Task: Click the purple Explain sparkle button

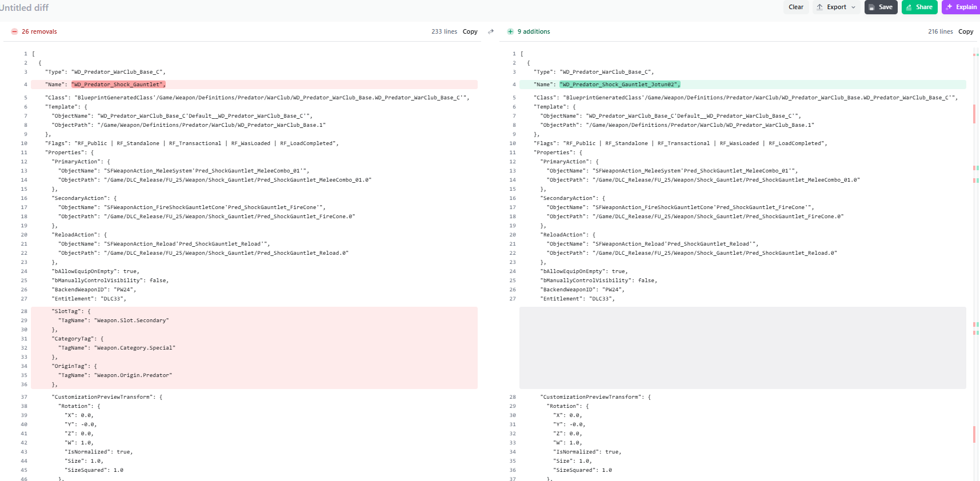Action: 961,7
